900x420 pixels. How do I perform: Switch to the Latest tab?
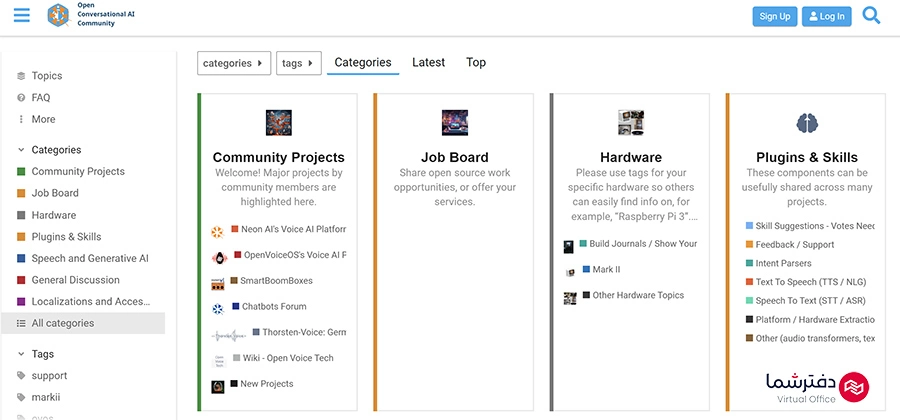coord(428,62)
